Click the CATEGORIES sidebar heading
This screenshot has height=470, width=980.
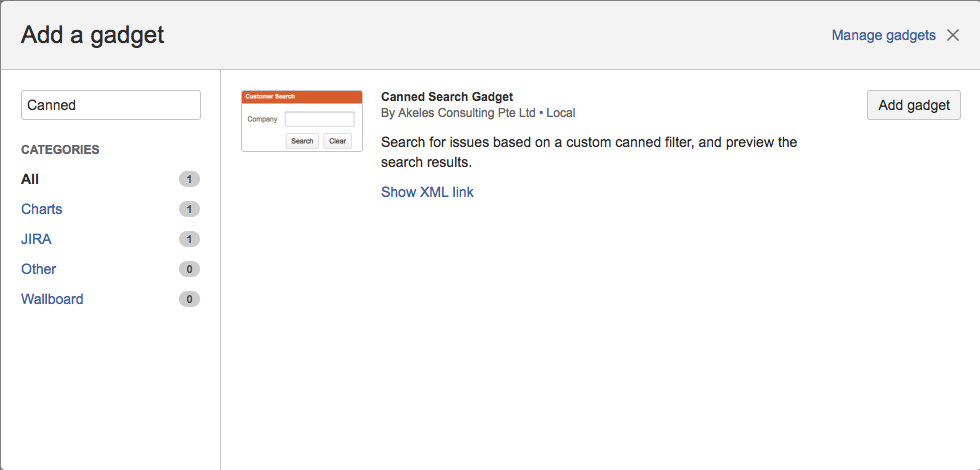(60, 150)
